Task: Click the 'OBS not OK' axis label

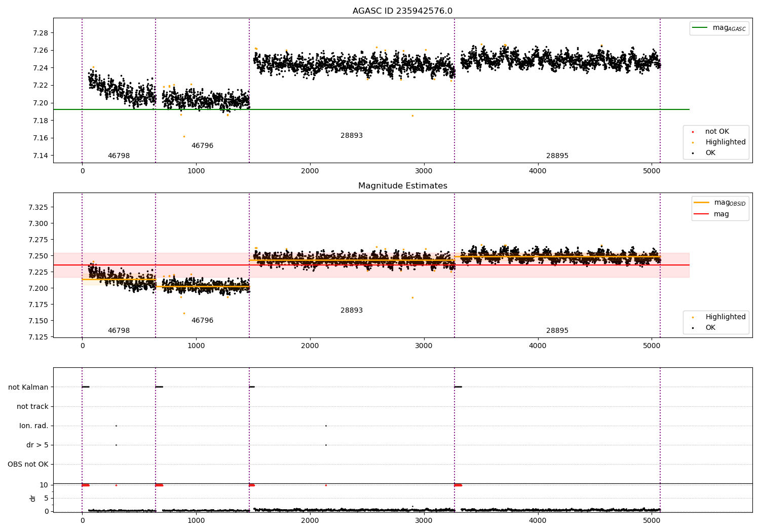Action: [x=28, y=464]
